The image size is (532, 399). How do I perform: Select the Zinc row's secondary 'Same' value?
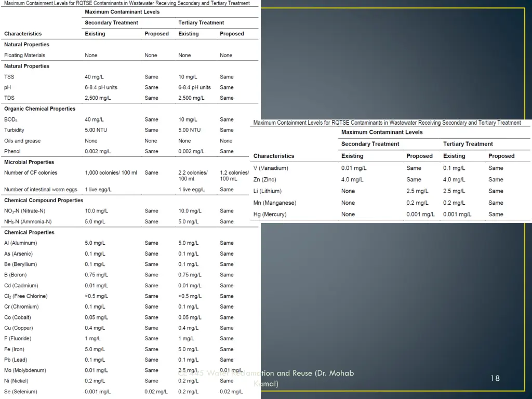[414, 180]
